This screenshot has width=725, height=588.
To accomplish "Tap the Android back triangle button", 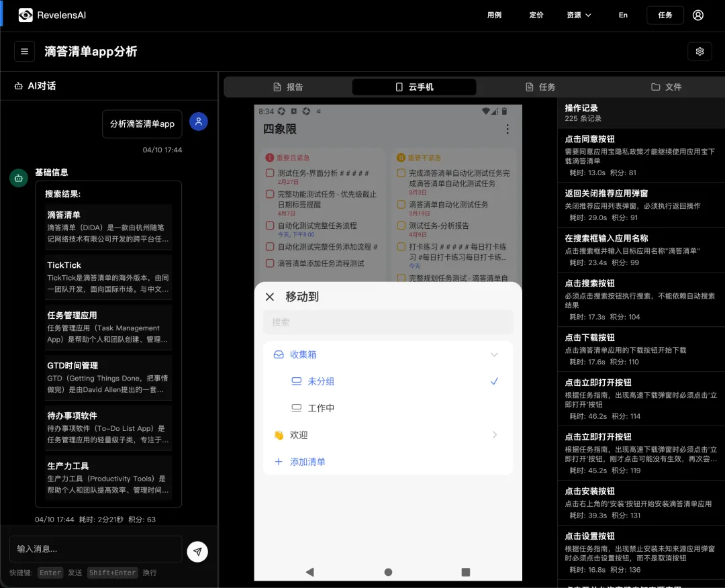I will pos(309,572).
